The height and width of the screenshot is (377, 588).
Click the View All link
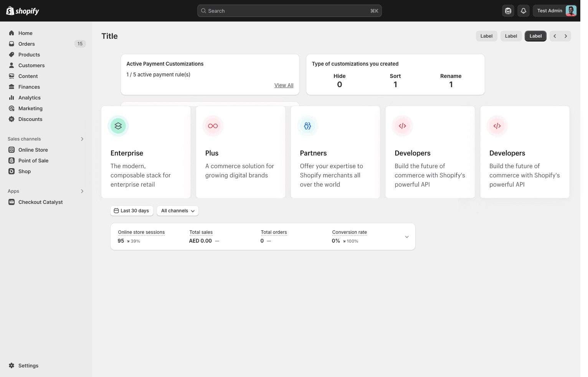coord(284,85)
